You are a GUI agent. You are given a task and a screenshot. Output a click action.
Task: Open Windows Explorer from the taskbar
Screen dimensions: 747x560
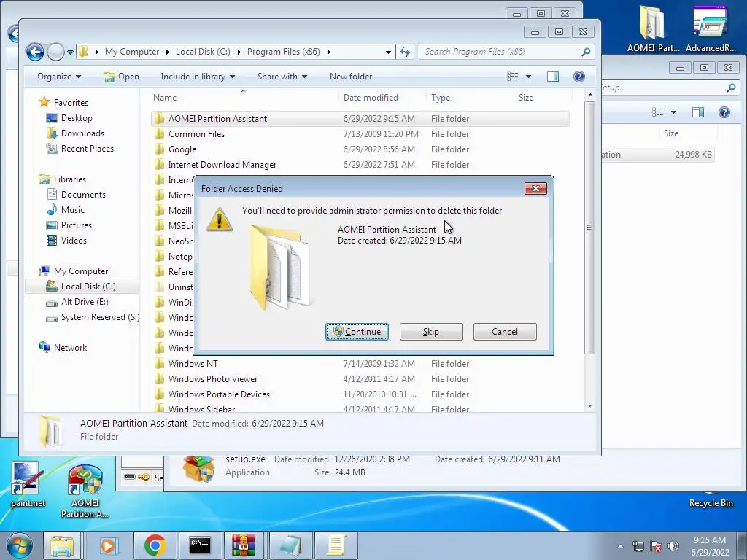(x=63, y=545)
